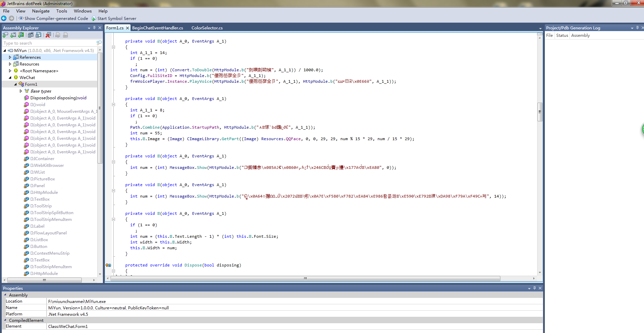Click the Assembly column header in log
The height and width of the screenshot is (333, 644).
tap(581, 35)
